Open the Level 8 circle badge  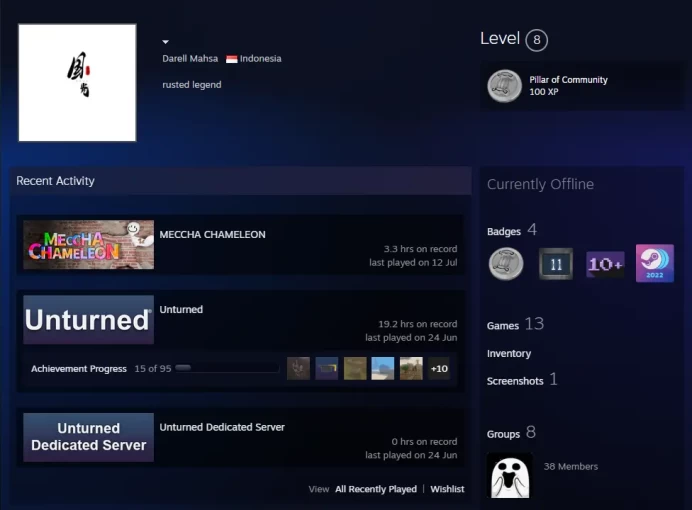[537, 40]
